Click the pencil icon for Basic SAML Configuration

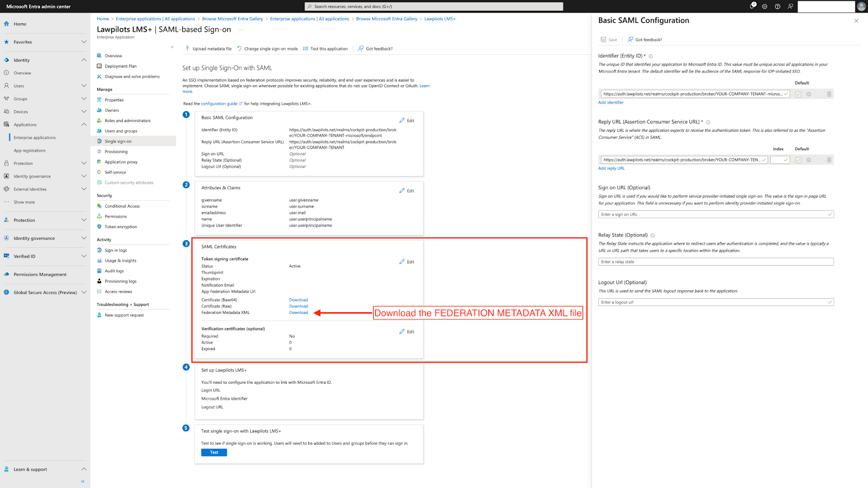(x=402, y=120)
